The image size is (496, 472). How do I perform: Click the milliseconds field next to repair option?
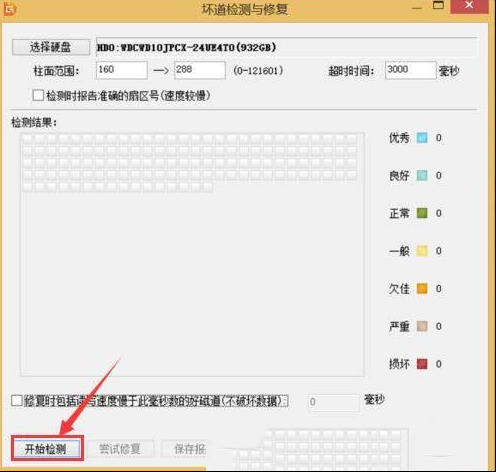point(334,402)
